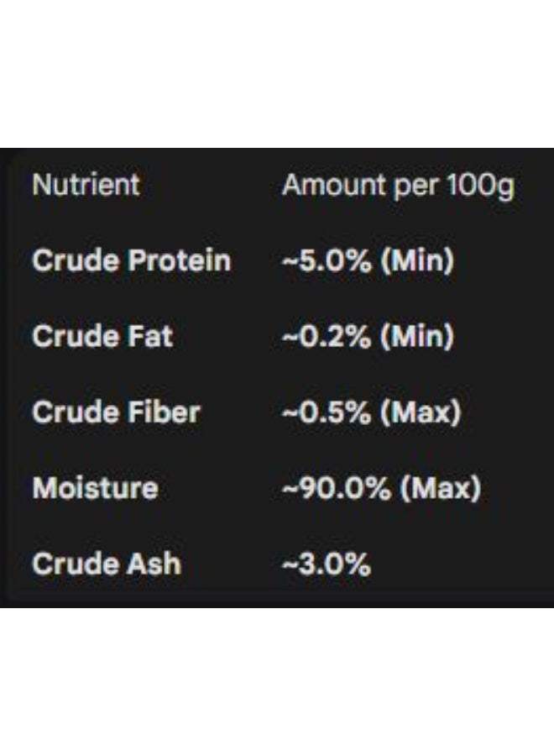Click the Nutrient column header
Image resolution: width=554 pixels, height=756 pixels.
tap(86, 185)
